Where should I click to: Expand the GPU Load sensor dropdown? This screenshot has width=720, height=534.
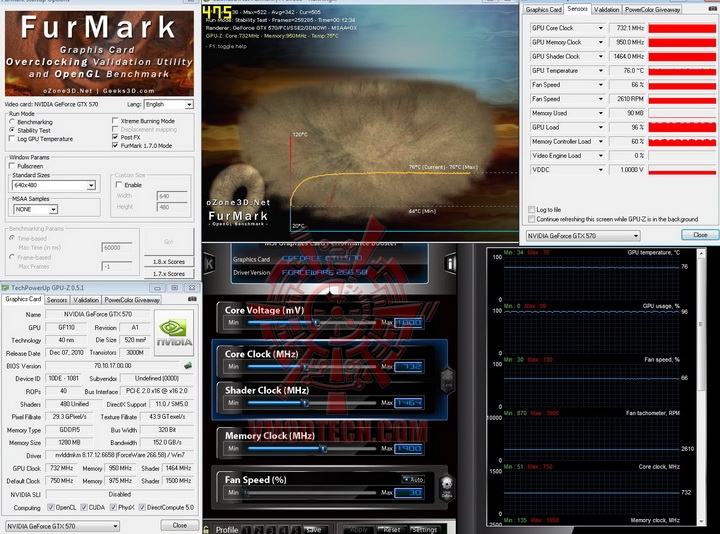pos(600,127)
